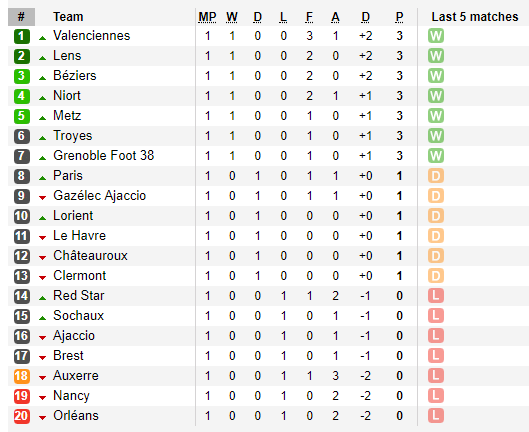The width and height of the screenshot is (529, 432).
Task: Click the D result badge for Clermont
Action: click(436, 276)
